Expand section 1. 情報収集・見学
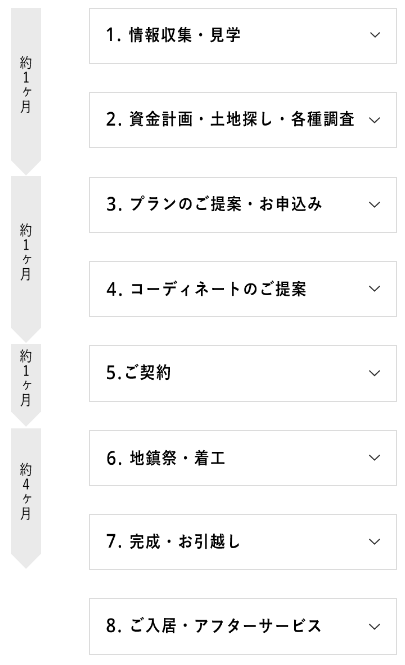This screenshot has width=405, height=665. pyautogui.click(x=243, y=36)
